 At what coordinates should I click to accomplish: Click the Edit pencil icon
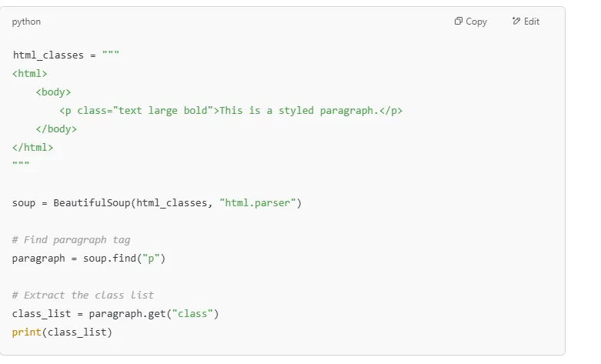516,22
